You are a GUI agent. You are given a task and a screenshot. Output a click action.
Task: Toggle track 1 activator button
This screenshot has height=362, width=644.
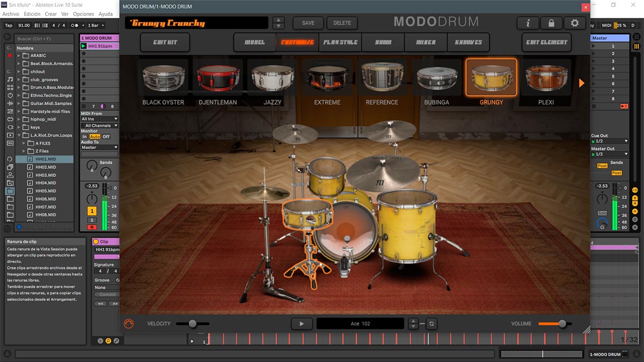point(92,211)
